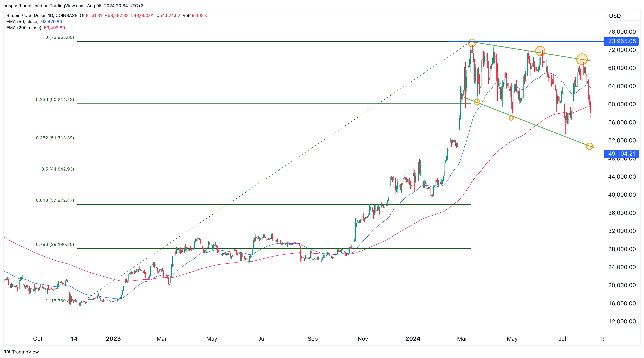Click the Vol 49.408 K volume readout
Image resolution: width=644 pixels, height=358 pixels.
(x=195, y=16)
